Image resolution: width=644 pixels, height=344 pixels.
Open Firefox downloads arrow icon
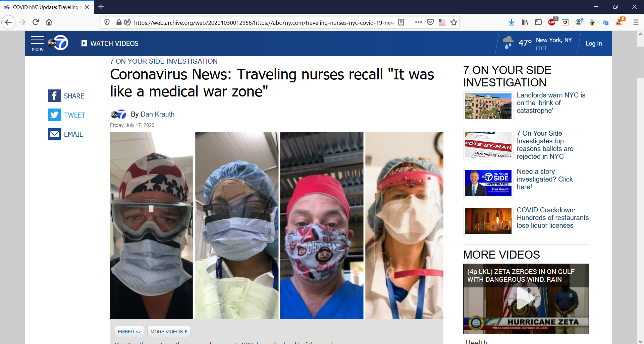coord(511,22)
